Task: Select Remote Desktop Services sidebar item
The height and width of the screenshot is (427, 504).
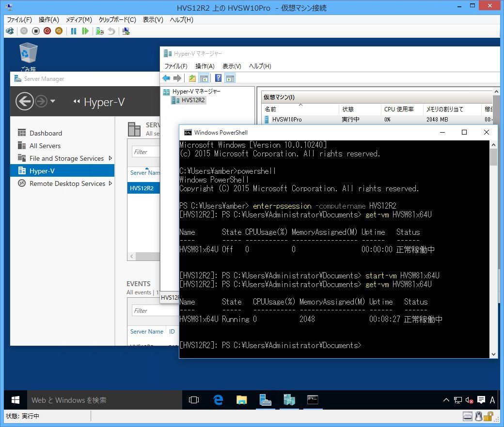Action: pos(62,183)
